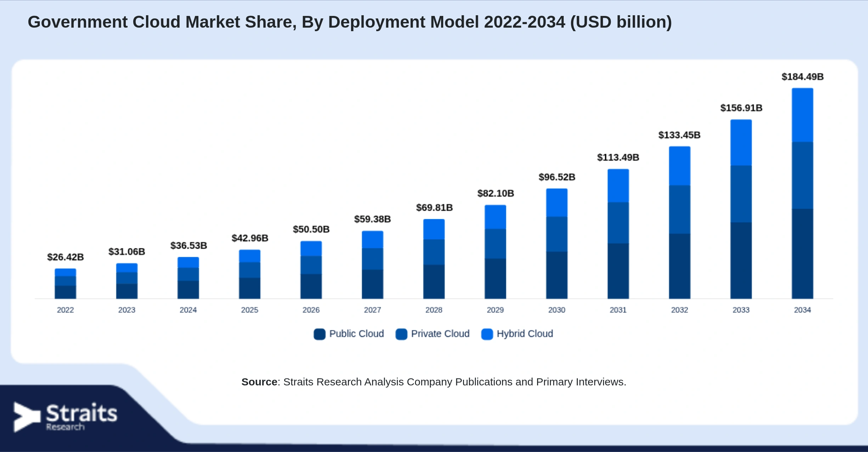Click the Hybrid Cloud segment of 2028 bar
This screenshot has height=452, width=868.
(434, 229)
